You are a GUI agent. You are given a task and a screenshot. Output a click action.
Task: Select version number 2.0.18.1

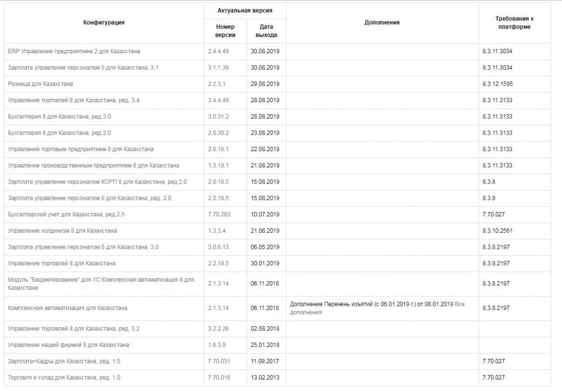(x=218, y=149)
